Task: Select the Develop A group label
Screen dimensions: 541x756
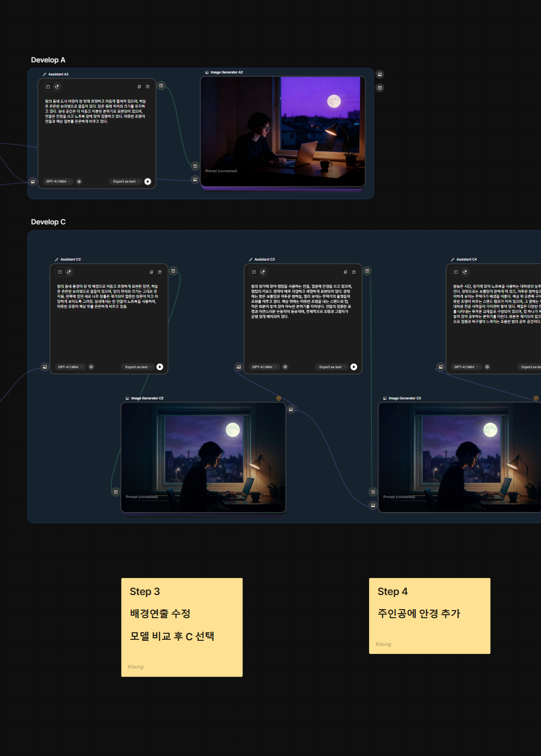Action: coord(48,60)
